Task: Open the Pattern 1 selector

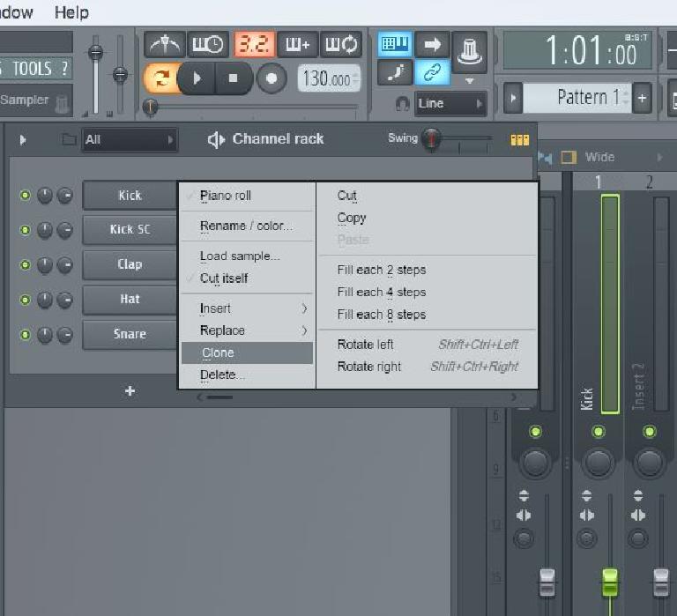Action: point(577,98)
